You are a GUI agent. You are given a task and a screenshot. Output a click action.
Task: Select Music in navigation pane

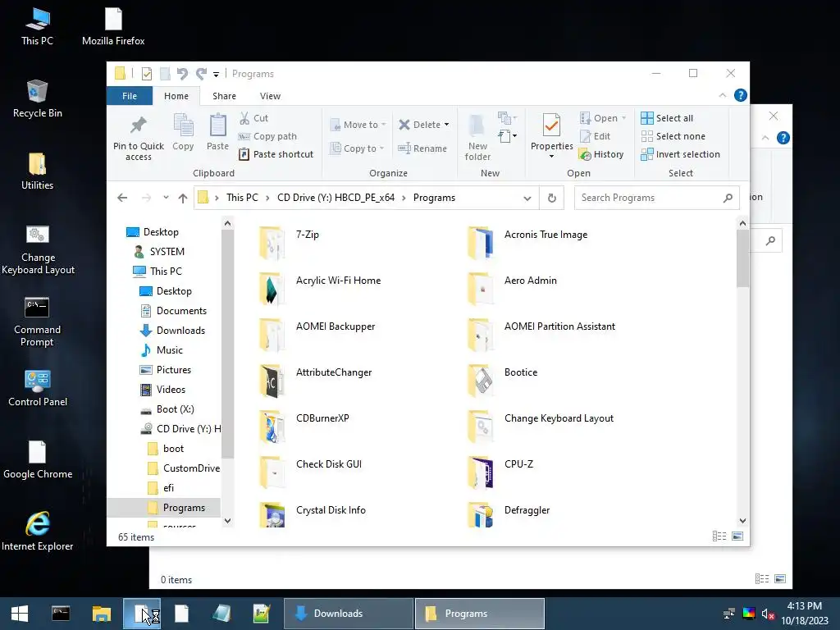tap(169, 350)
